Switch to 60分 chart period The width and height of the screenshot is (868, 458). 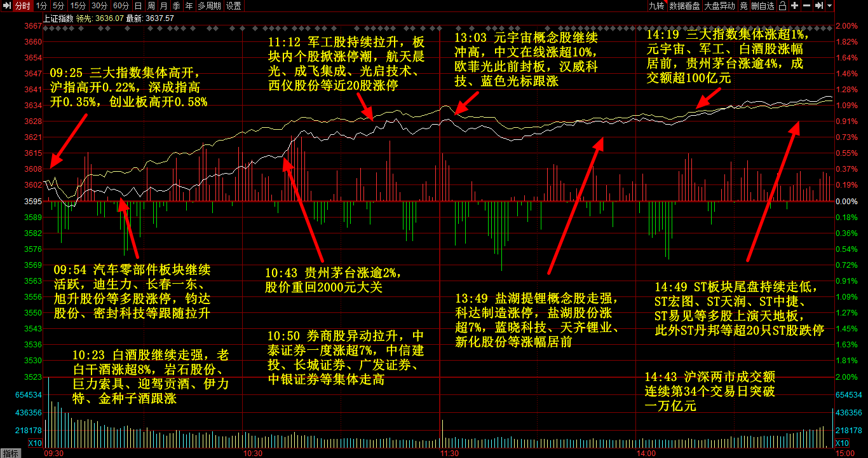pyautogui.click(x=121, y=6)
